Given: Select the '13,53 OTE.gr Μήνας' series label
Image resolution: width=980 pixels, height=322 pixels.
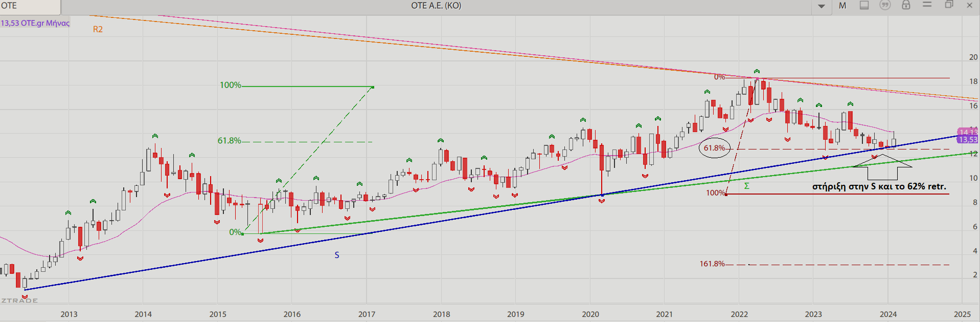Looking at the screenshot, I should [x=35, y=23].
